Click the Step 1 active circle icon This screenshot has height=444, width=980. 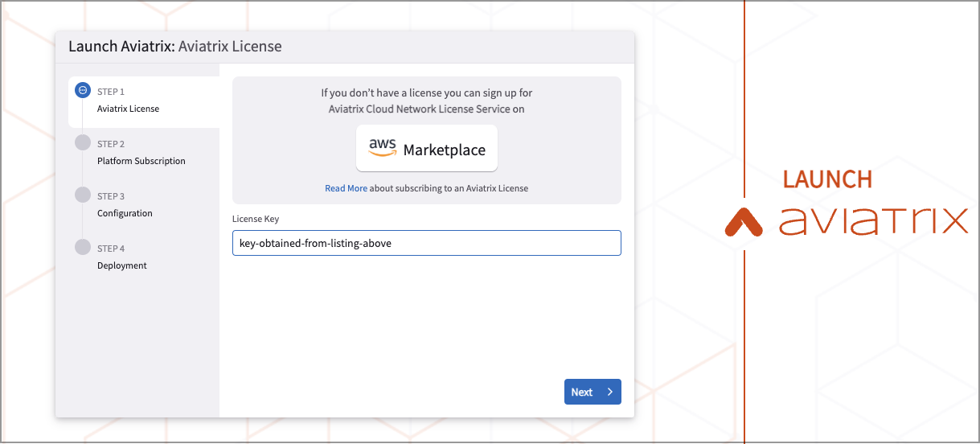click(x=82, y=90)
